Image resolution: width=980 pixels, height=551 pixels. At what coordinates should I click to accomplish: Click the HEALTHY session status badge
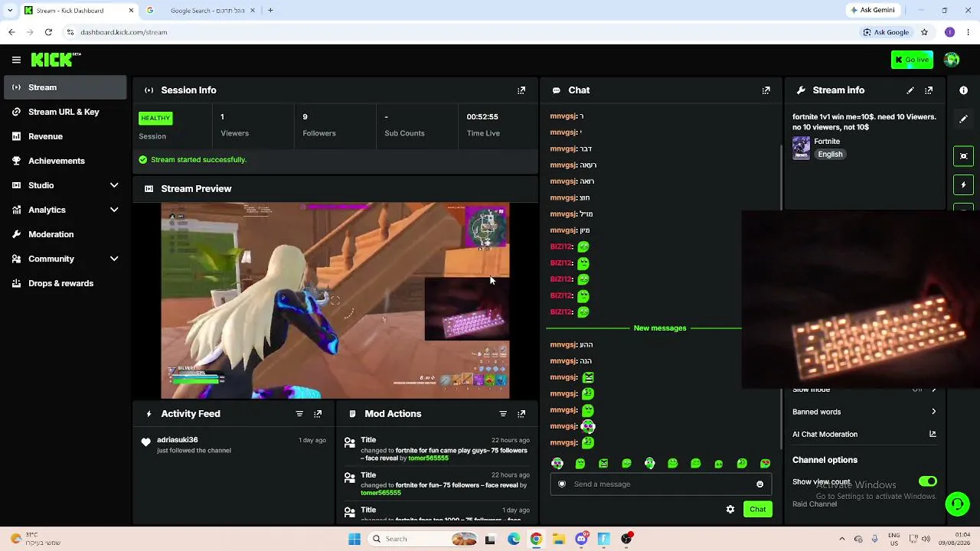[x=155, y=118]
